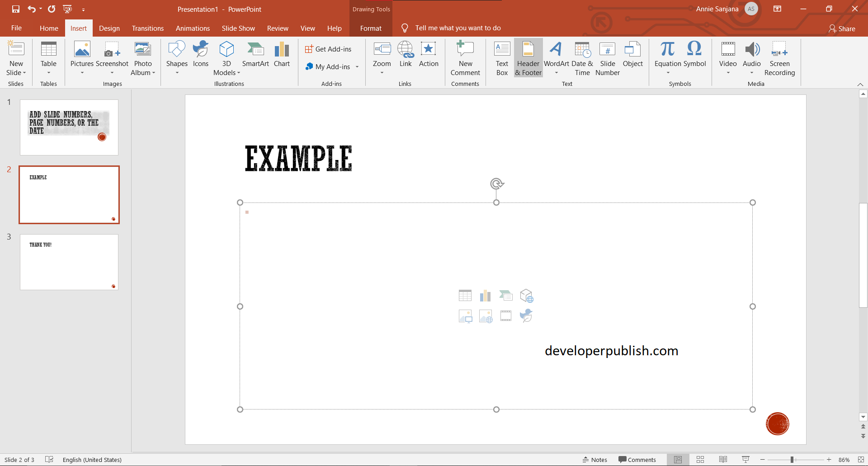Screen dimensions: 868x466
Task: Start a Screen Recording
Action: (780, 58)
